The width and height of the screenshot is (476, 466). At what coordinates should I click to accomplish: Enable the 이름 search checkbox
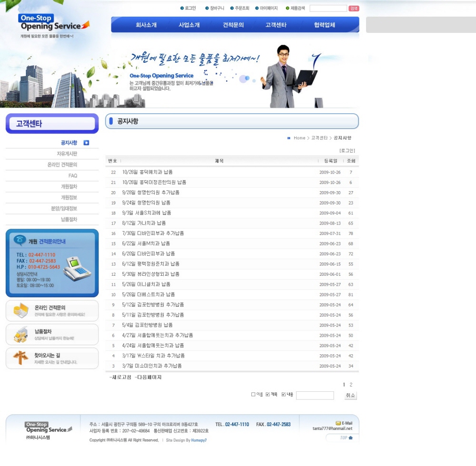click(x=253, y=394)
